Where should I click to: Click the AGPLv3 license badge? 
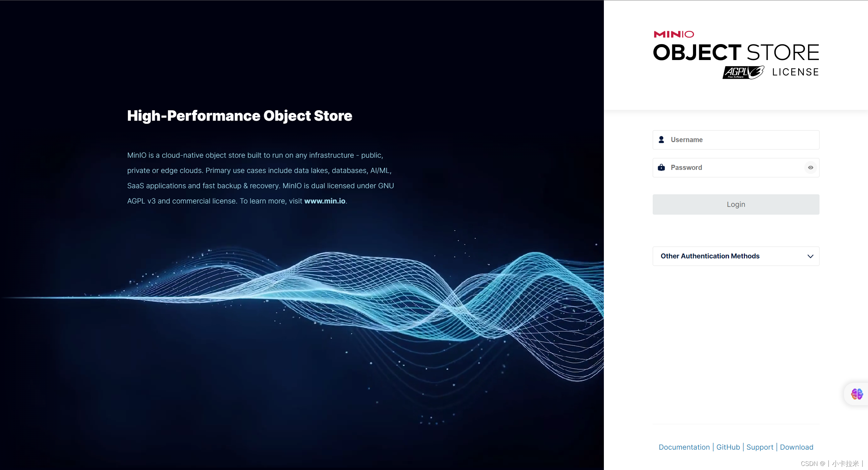point(743,72)
